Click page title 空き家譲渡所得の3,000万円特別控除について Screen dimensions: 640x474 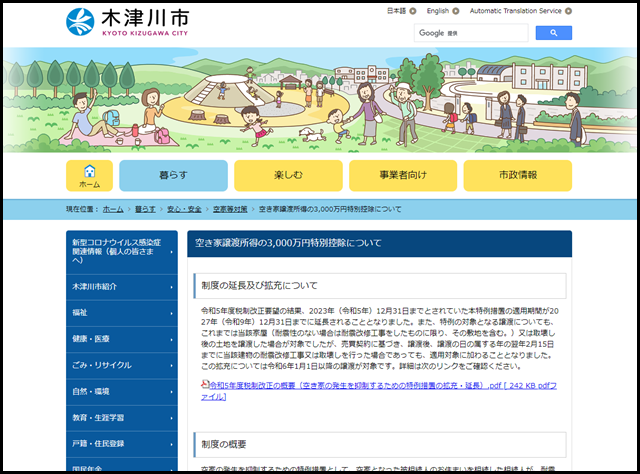[x=288, y=243]
